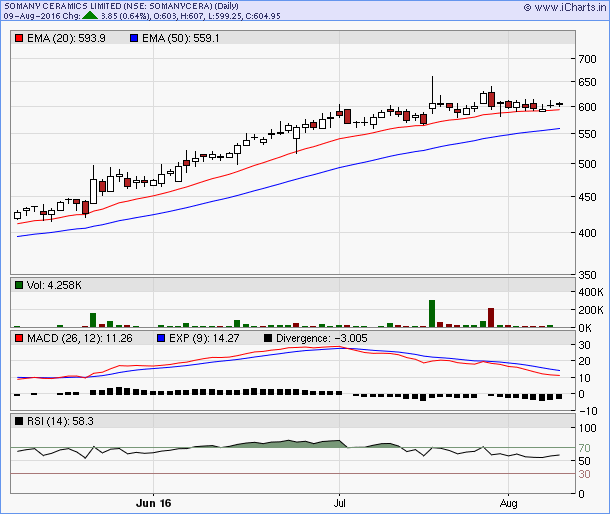Click the red EMA (20) legend swatch
This screenshot has width=610, height=514.
point(19,38)
